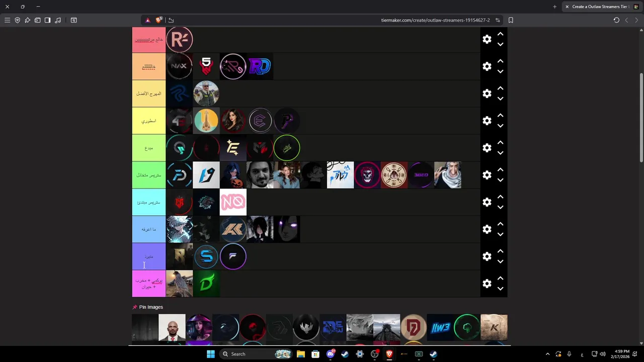Click the pin extensions icon in browser toolbar
This screenshot has height=362, width=644.
click(x=27, y=20)
